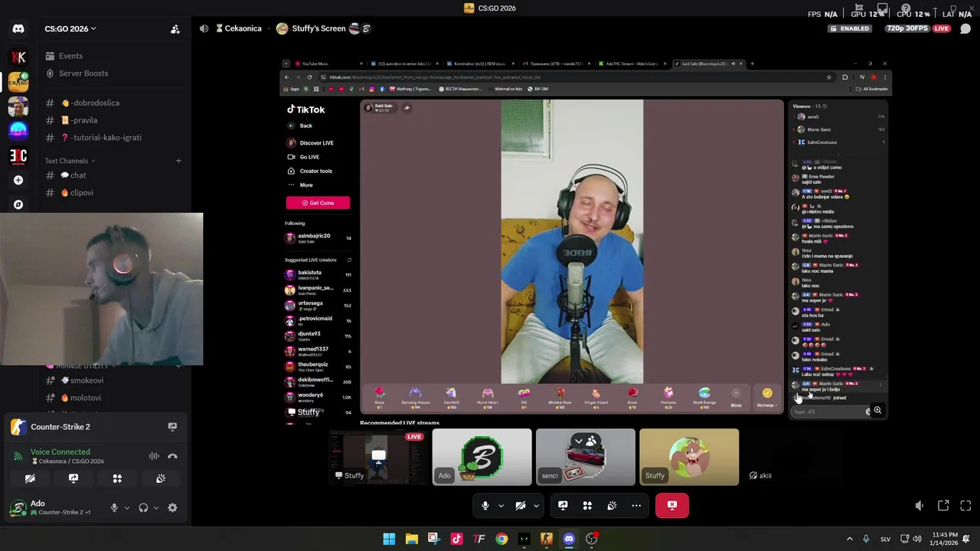Share your screen from sidebar panel
980x551 pixels.
pyautogui.click(x=73, y=478)
